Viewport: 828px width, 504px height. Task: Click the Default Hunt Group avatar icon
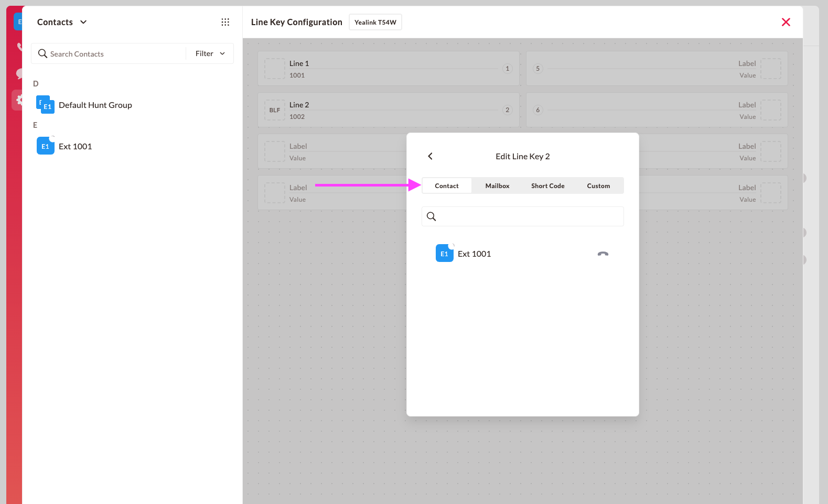[45, 105]
